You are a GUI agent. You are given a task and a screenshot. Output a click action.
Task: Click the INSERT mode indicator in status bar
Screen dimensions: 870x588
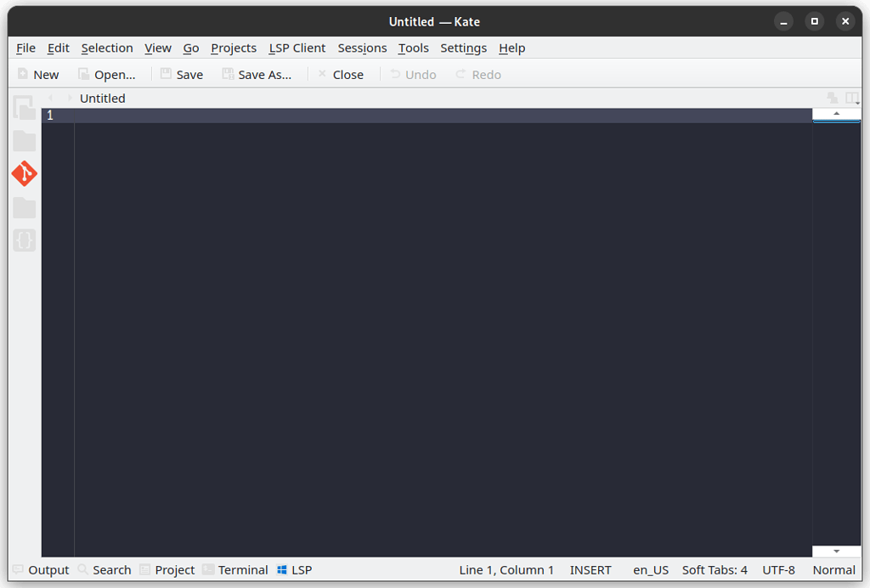(x=590, y=569)
